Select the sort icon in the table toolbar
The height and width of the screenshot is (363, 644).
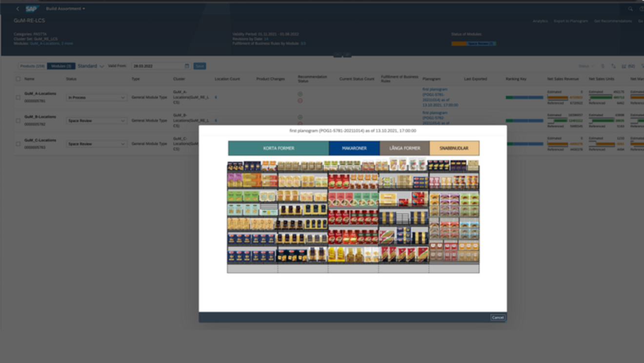pyautogui.click(x=613, y=66)
